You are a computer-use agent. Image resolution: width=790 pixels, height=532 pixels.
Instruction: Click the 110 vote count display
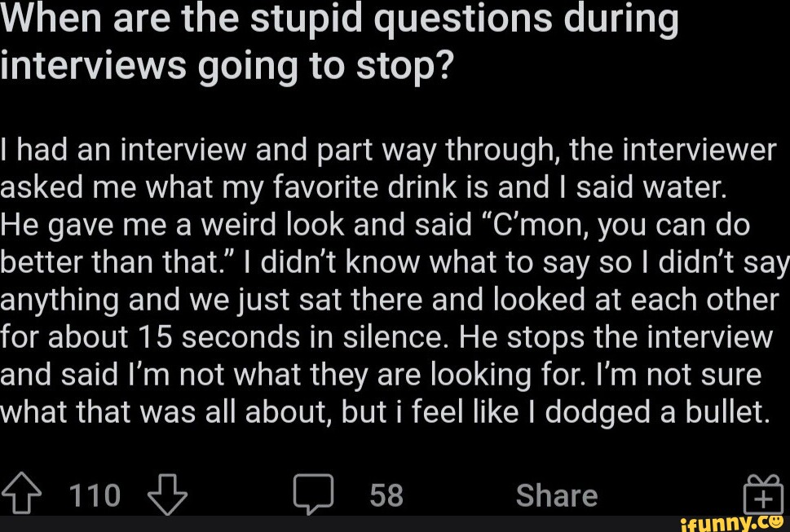(95, 494)
